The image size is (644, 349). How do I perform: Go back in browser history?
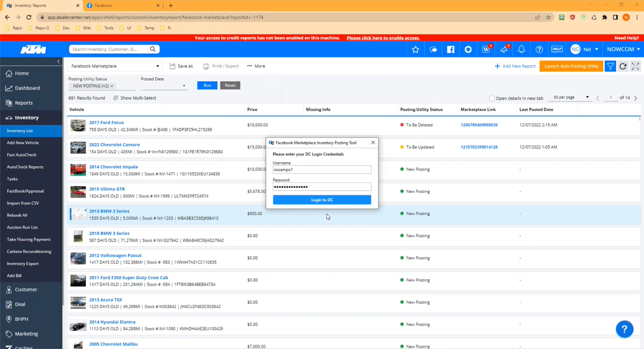(x=7, y=17)
